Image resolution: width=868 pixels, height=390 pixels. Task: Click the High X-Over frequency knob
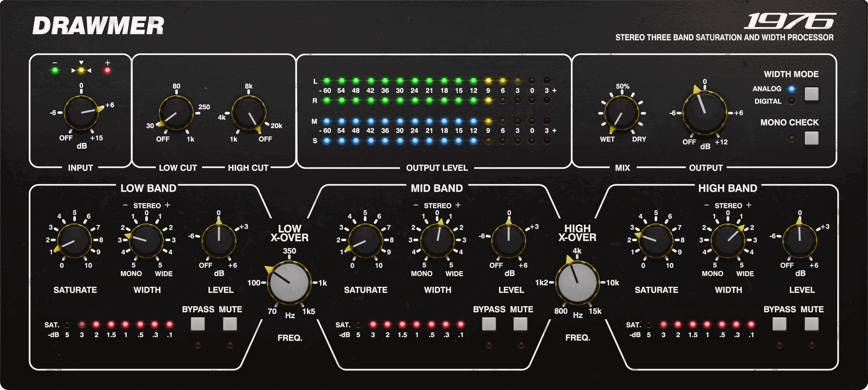[x=577, y=283]
